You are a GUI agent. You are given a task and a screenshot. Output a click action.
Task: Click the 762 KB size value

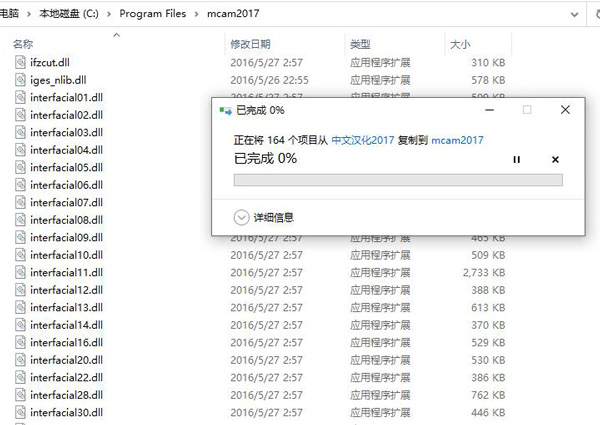pyautogui.click(x=488, y=395)
